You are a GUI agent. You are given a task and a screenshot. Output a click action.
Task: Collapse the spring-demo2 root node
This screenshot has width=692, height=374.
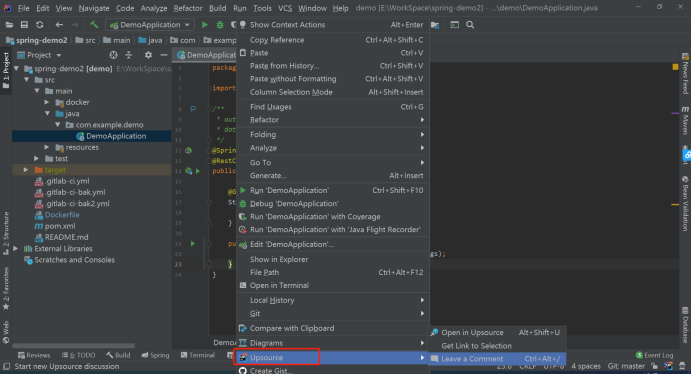[17, 68]
